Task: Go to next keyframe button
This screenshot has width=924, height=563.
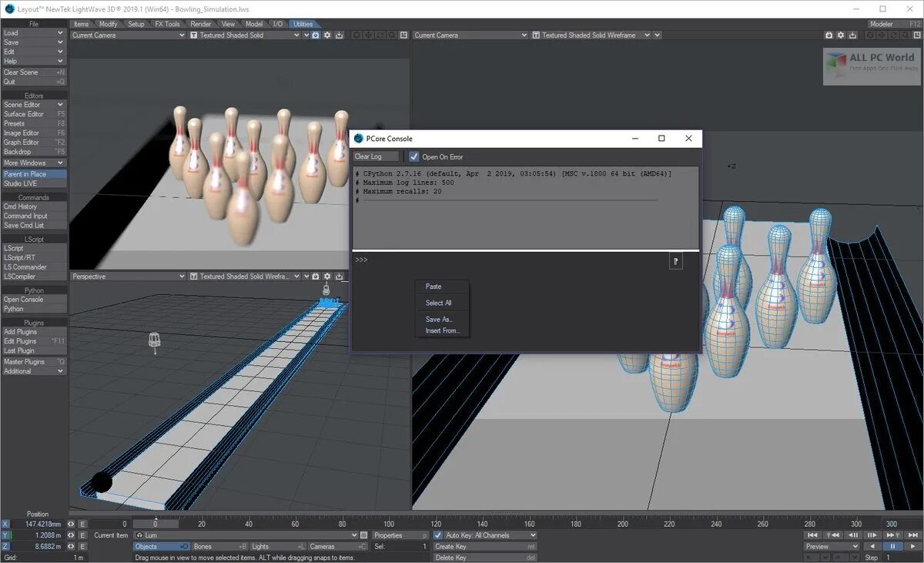Action: click(892, 535)
